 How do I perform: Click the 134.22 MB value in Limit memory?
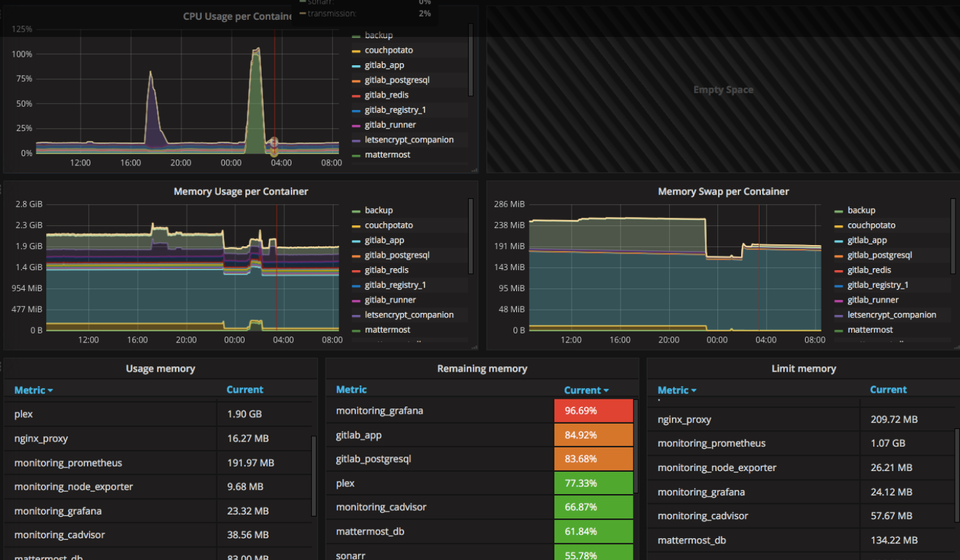(x=894, y=540)
